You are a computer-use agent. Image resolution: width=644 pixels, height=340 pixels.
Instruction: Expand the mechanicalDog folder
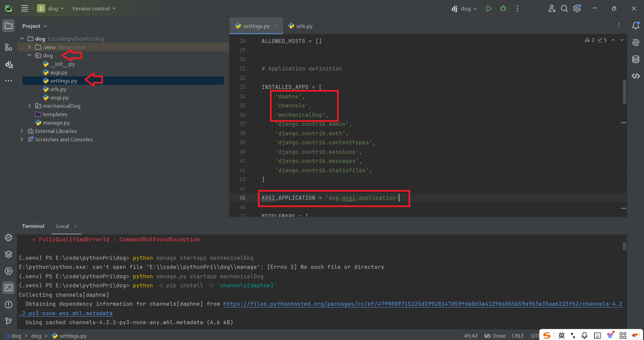click(x=30, y=106)
